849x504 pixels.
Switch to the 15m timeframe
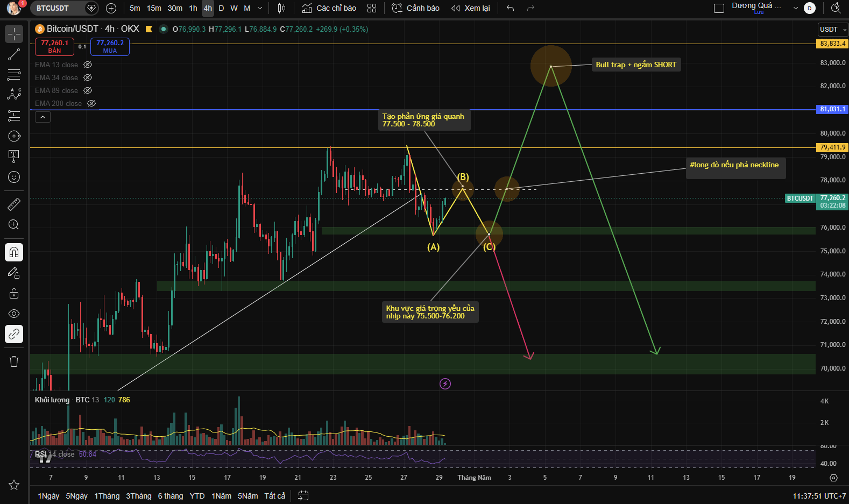tap(154, 8)
